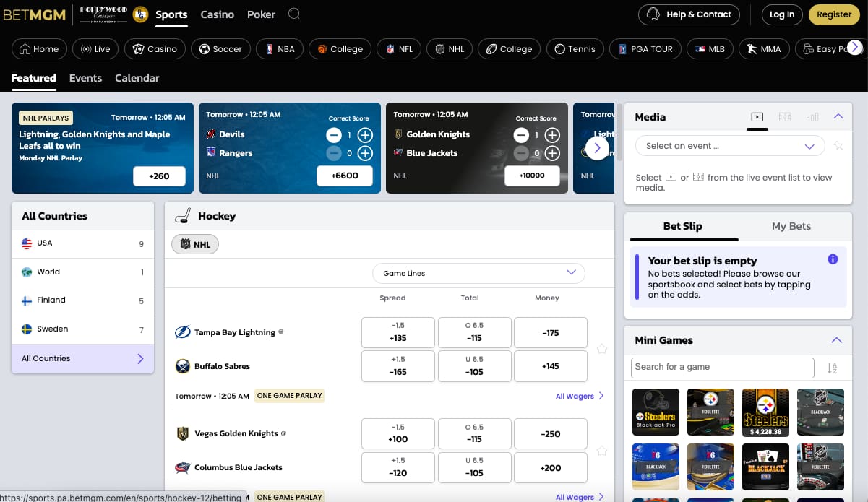Image resolution: width=868 pixels, height=502 pixels.
Task: Open One Game Parlay for Lightning vs Sabres
Action: pos(290,396)
